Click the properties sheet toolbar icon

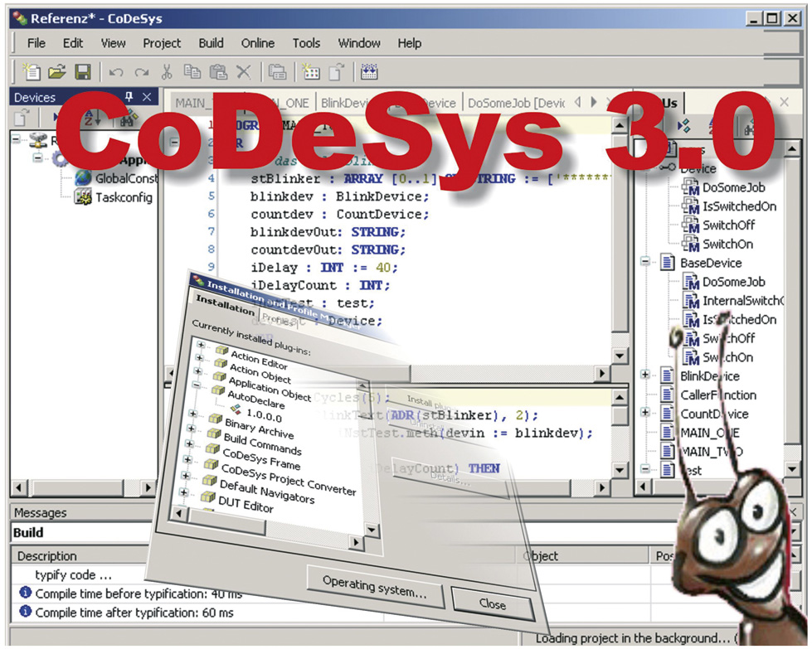point(278,71)
